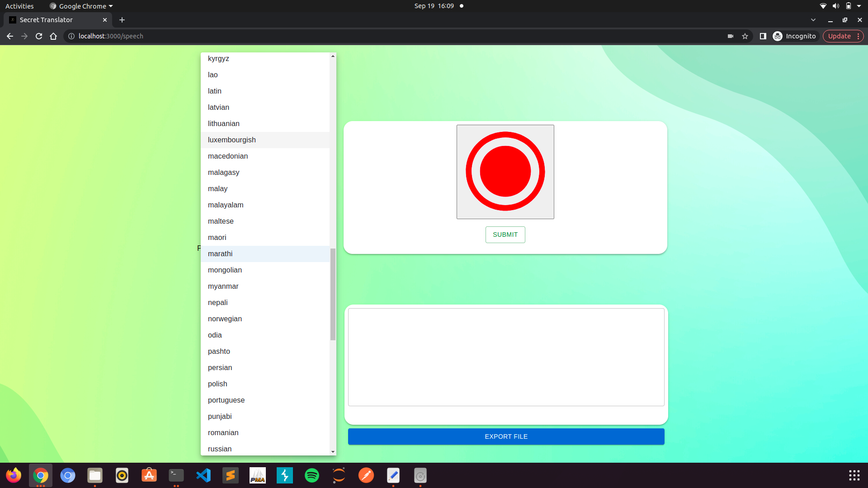The width and height of the screenshot is (868, 488).
Task: Open Ubuntu Software in the dock
Action: (x=149, y=475)
